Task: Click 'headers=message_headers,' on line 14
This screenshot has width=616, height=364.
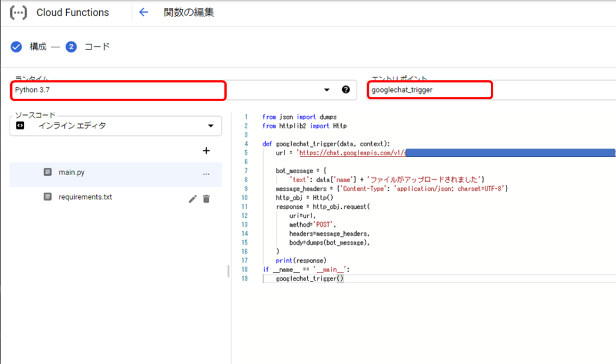Action: pos(330,234)
